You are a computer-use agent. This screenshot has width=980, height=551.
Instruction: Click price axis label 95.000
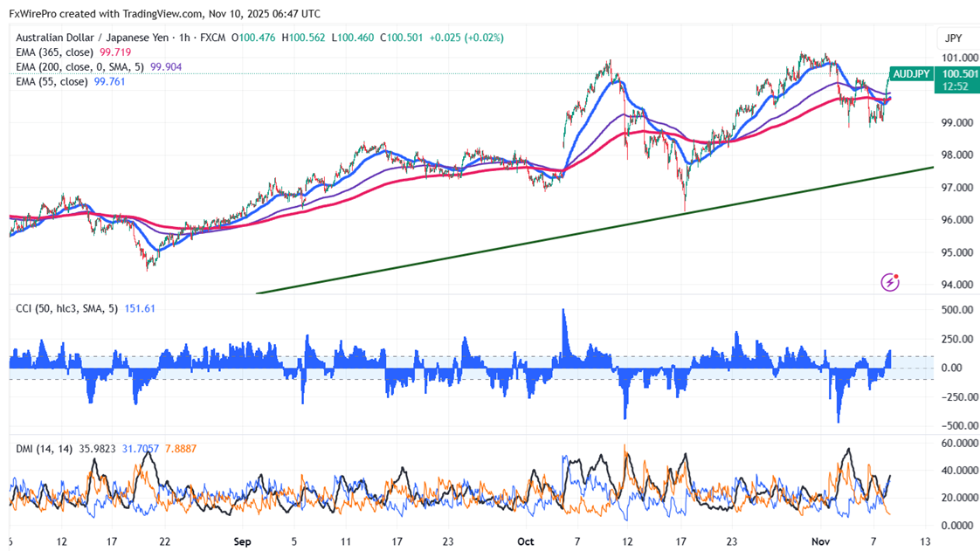point(957,252)
